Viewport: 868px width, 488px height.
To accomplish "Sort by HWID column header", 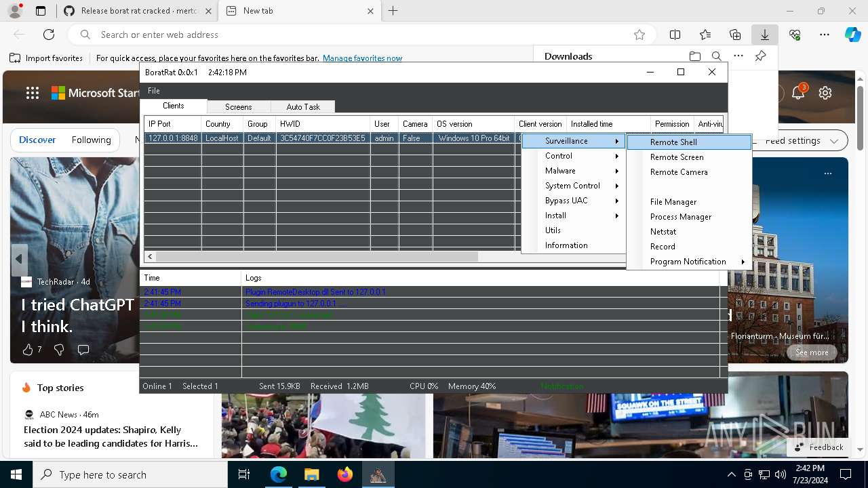I will (x=323, y=124).
